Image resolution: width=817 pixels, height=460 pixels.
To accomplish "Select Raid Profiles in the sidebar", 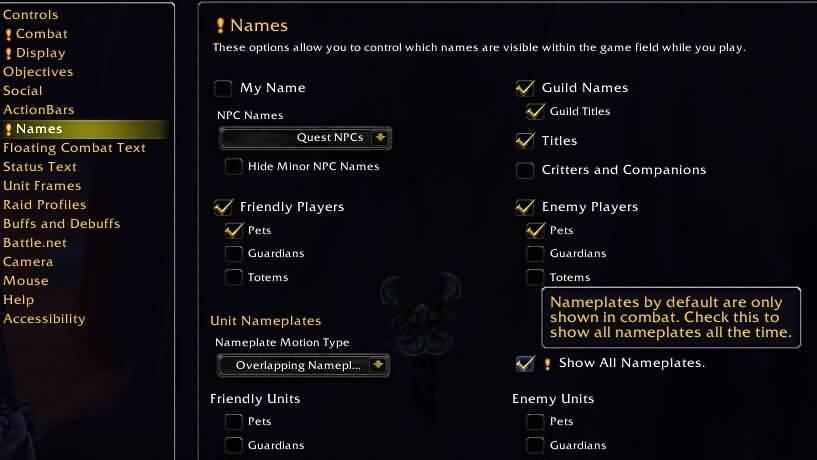I will pos(45,205).
